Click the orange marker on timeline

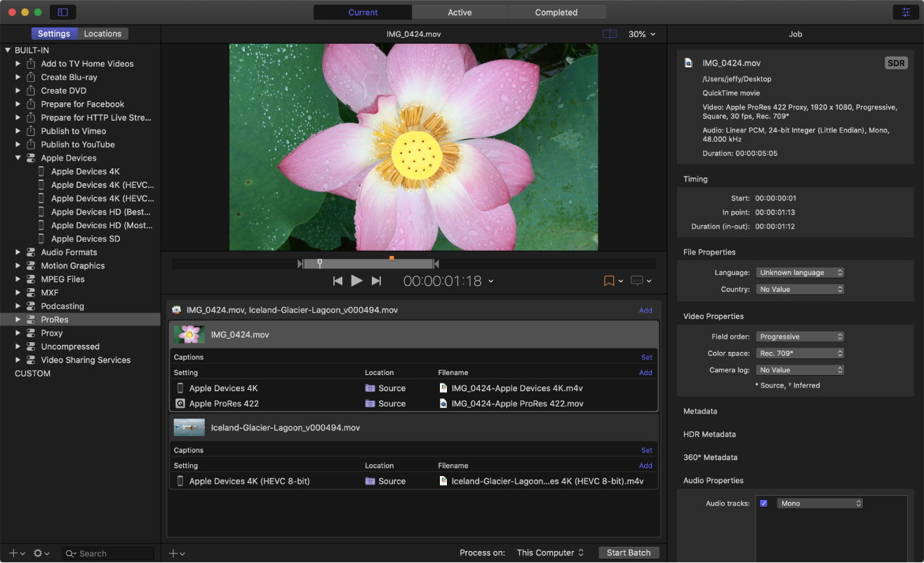point(391,258)
